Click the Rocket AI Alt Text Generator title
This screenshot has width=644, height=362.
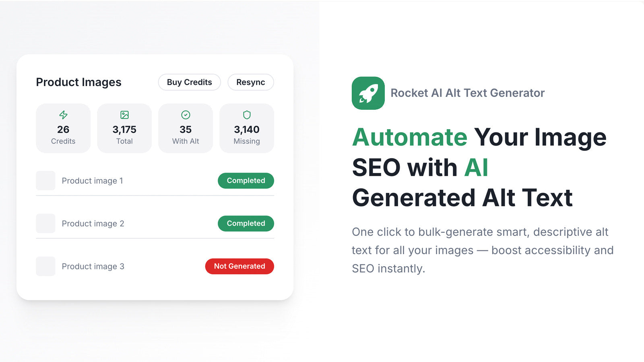[467, 93]
